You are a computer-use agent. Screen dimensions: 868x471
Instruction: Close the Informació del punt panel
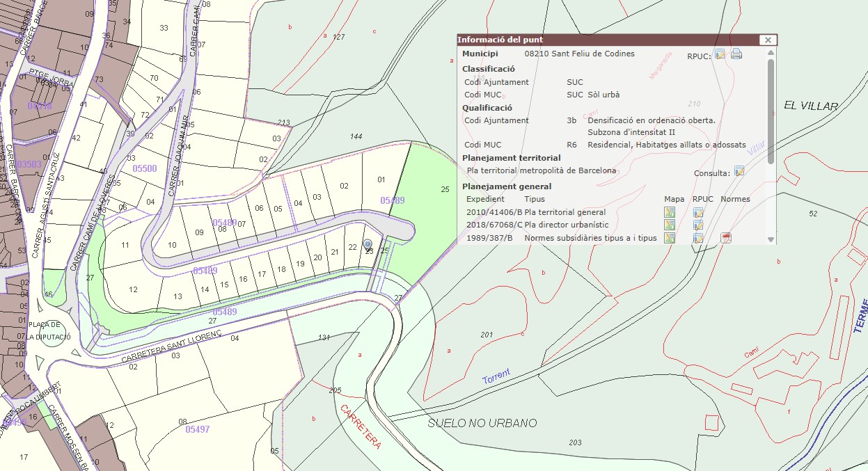tap(767, 40)
